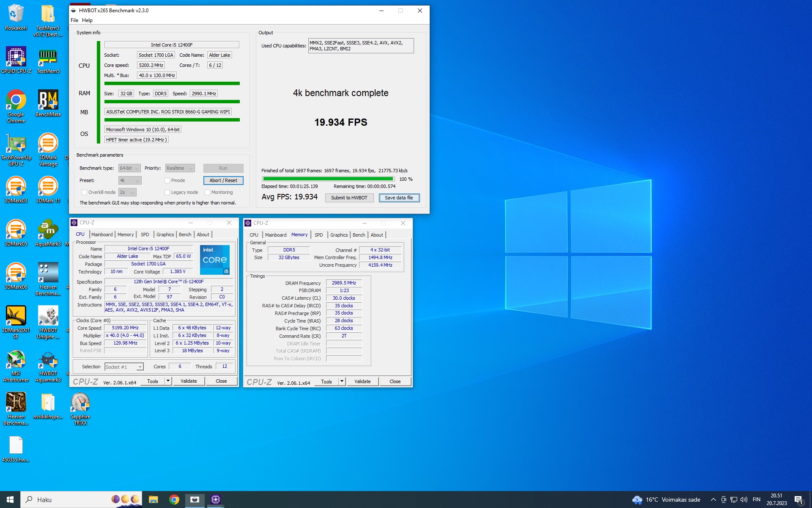Screen dimensions: 812x508
Task: Click Submit to HWBOT button
Action: 349,198
